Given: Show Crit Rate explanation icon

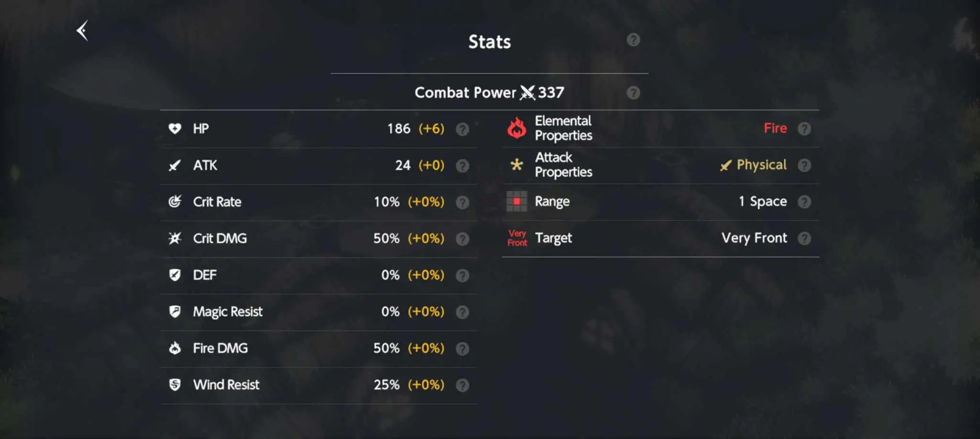Looking at the screenshot, I should pos(462,202).
